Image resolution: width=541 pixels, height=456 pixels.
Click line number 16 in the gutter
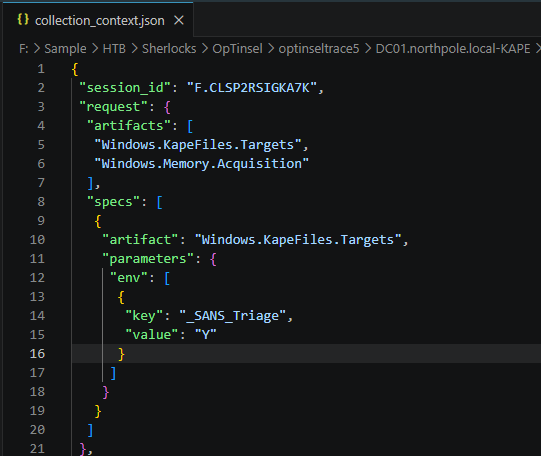pos(37,354)
